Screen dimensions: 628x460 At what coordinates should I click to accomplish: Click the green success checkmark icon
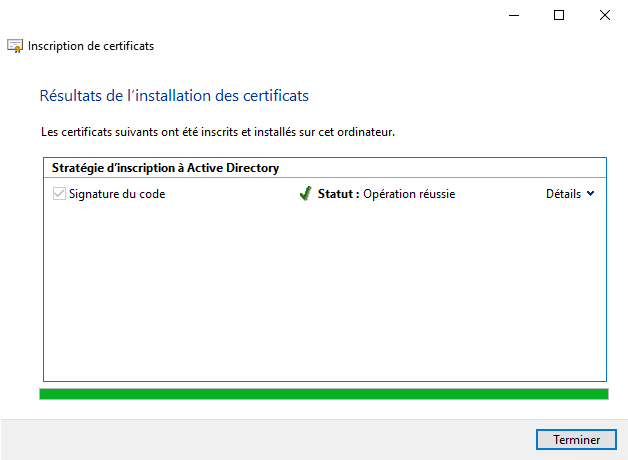pos(305,194)
